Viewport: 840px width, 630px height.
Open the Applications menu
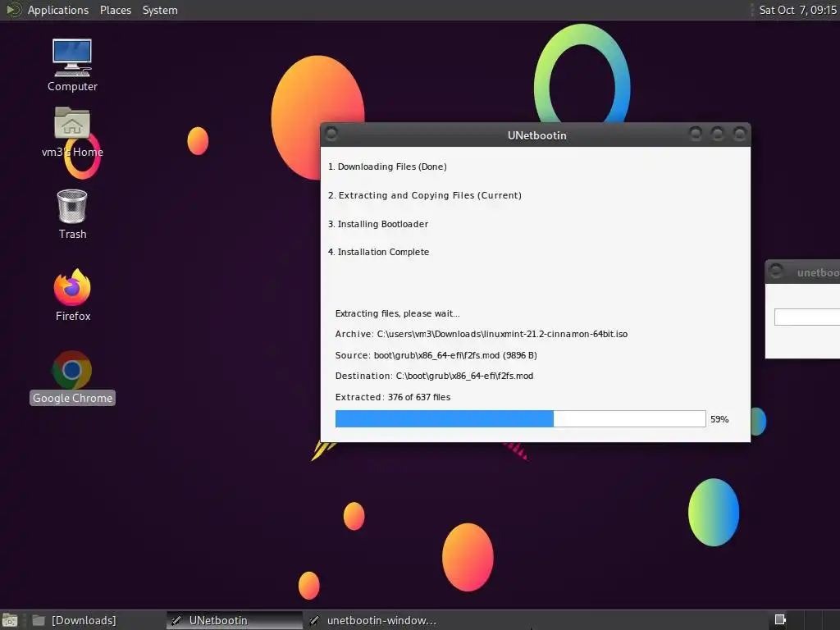pyautogui.click(x=58, y=10)
